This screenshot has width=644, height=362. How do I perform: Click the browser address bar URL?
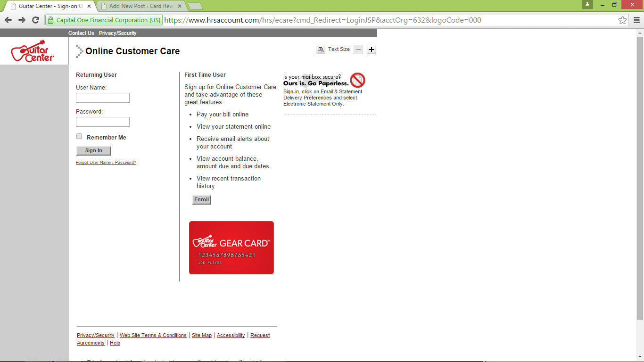point(323,20)
